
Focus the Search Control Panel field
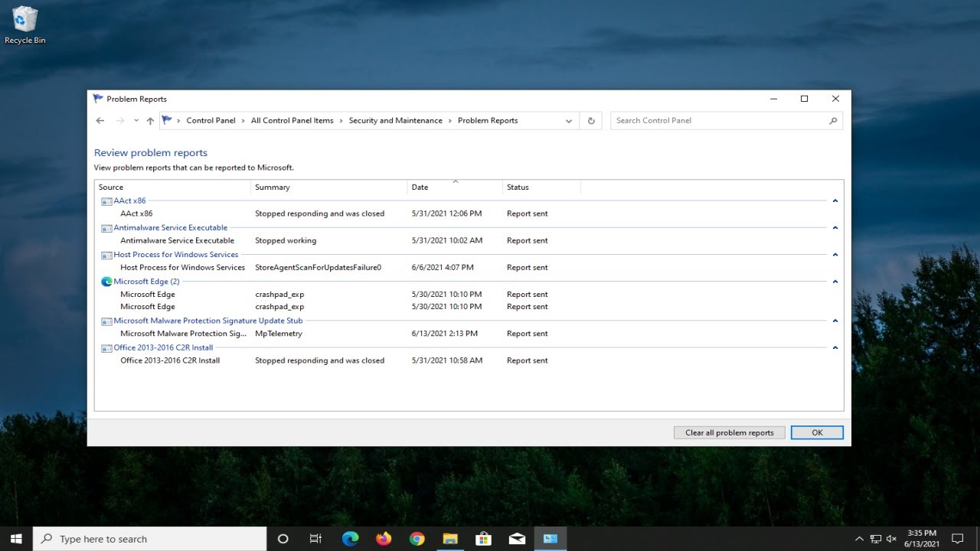(726, 121)
